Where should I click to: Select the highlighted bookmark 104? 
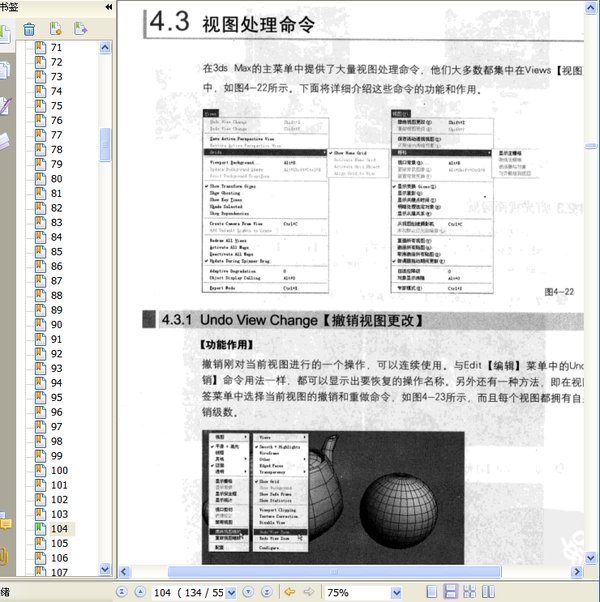(x=61, y=529)
